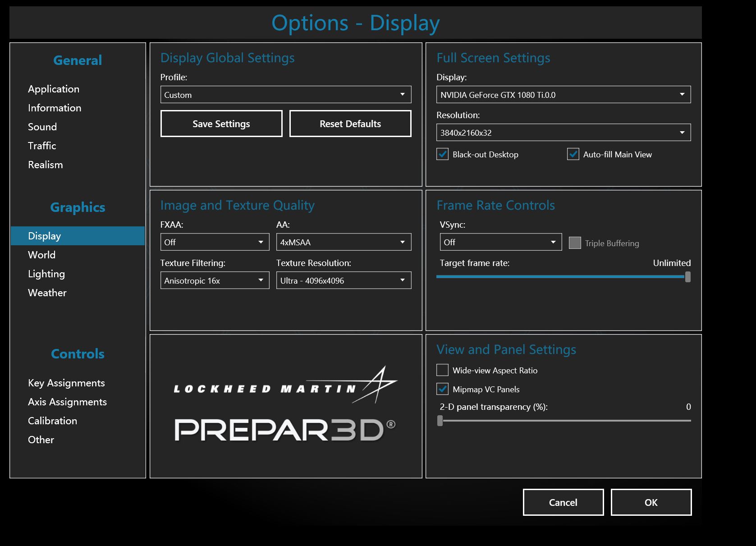Open the FXAA dropdown
The height and width of the screenshot is (546, 756).
pos(215,242)
